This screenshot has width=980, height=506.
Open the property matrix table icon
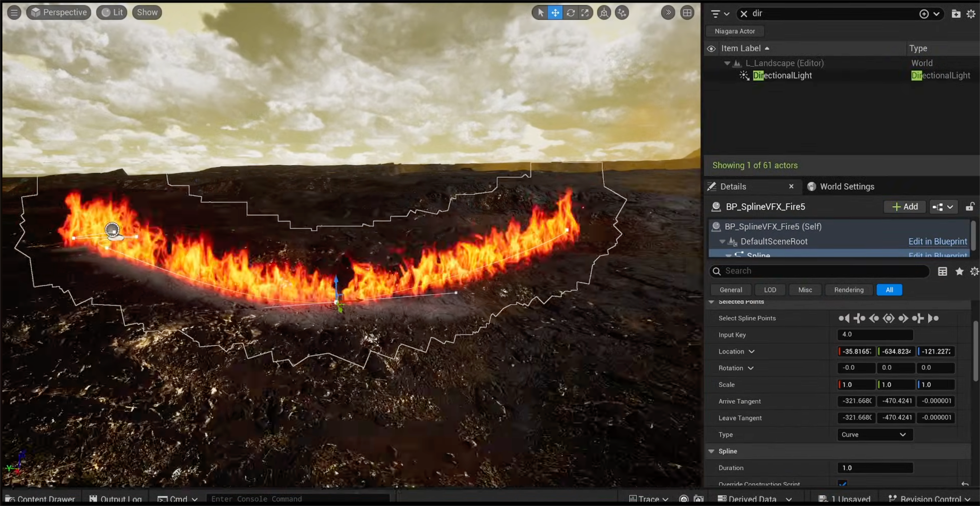[942, 271]
